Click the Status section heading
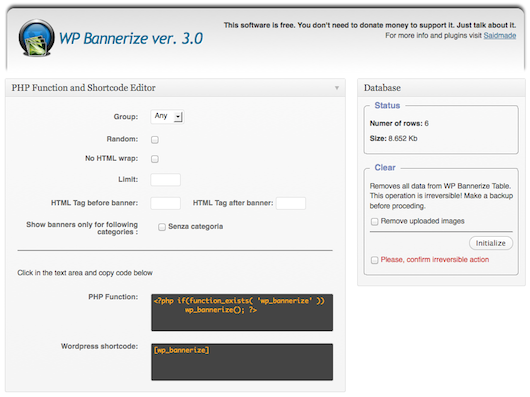Screen dimensions: 530x397 (x=387, y=105)
